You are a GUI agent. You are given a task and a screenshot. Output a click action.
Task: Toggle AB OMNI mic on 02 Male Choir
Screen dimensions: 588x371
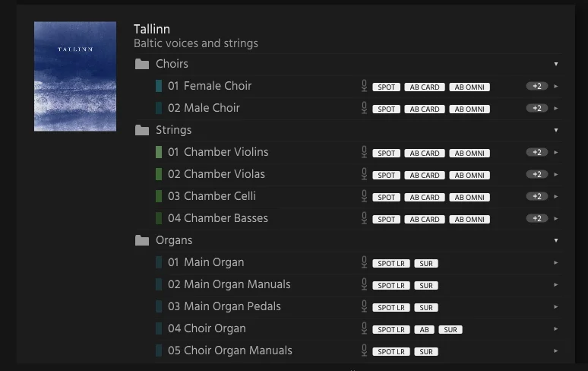click(x=469, y=109)
